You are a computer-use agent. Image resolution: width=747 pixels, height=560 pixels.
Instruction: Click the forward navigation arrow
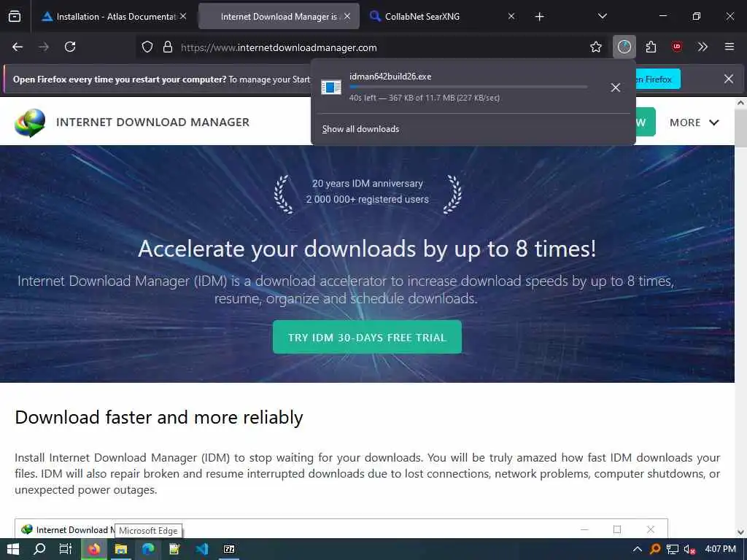point(44,47)
